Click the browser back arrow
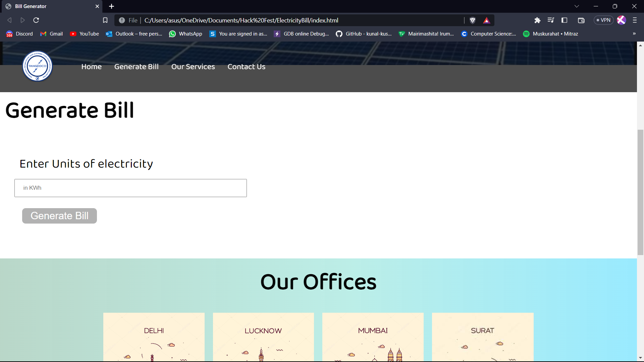Image resolution: width=644 pixels, height=362 pixels. click(9, 20)
